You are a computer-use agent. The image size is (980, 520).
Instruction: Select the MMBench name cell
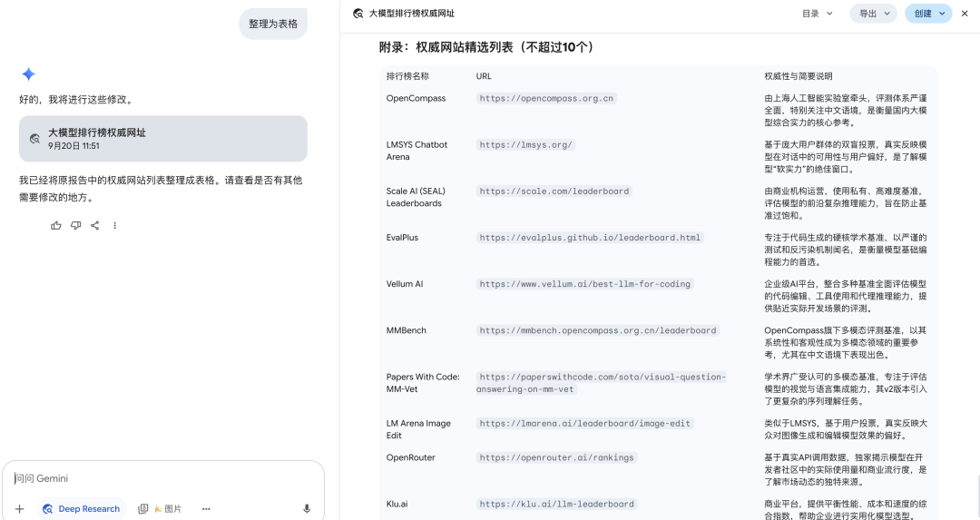click(x=407, y=330)
